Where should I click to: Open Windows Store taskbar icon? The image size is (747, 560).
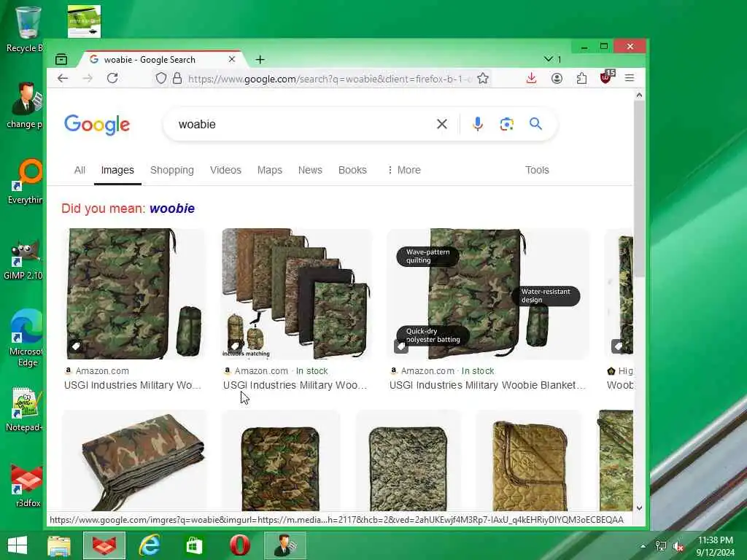point(194,545)
